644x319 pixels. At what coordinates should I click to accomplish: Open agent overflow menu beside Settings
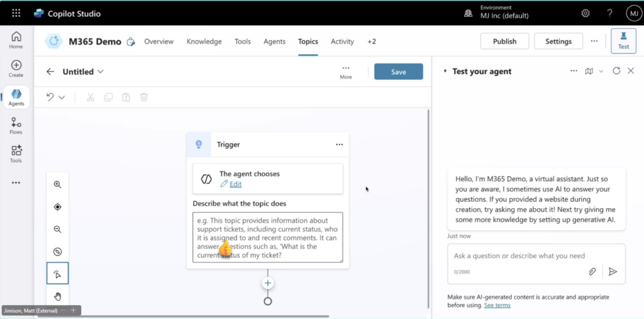point(594,41)
